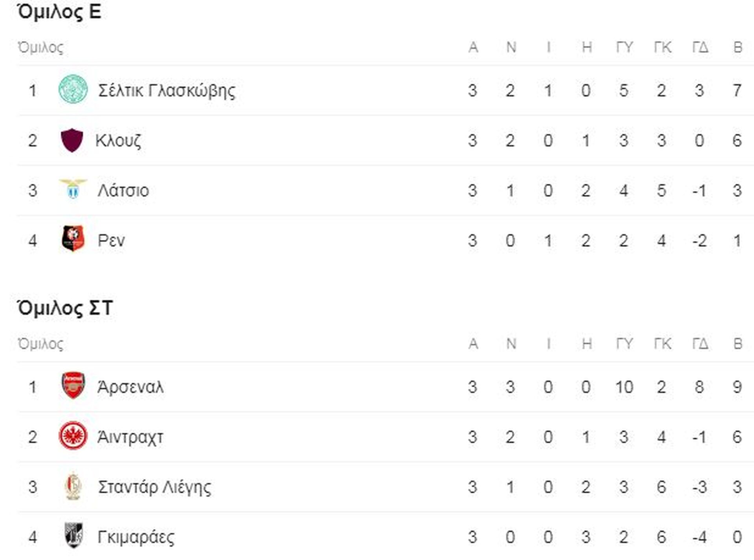Click the Β points header in Όμιλος ΣΤ
This screenshot has height=560, width=754.
(738, 344)
